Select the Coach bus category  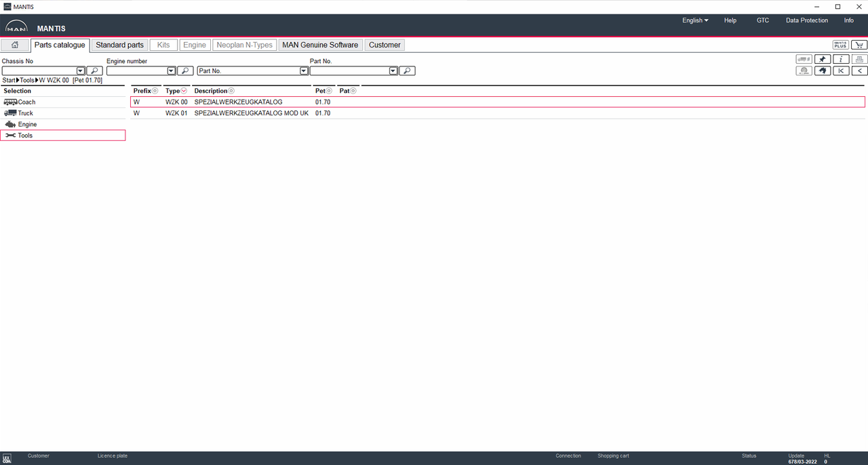pos(63,102)
